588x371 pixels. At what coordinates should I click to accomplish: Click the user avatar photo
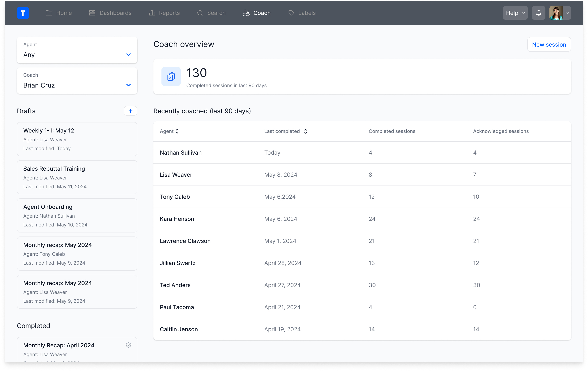click(556, 13)
